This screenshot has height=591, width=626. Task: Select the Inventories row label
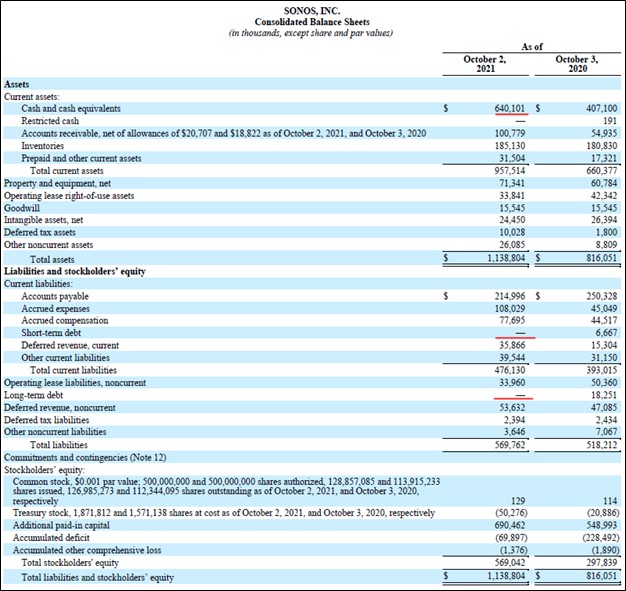coord(43,146)
